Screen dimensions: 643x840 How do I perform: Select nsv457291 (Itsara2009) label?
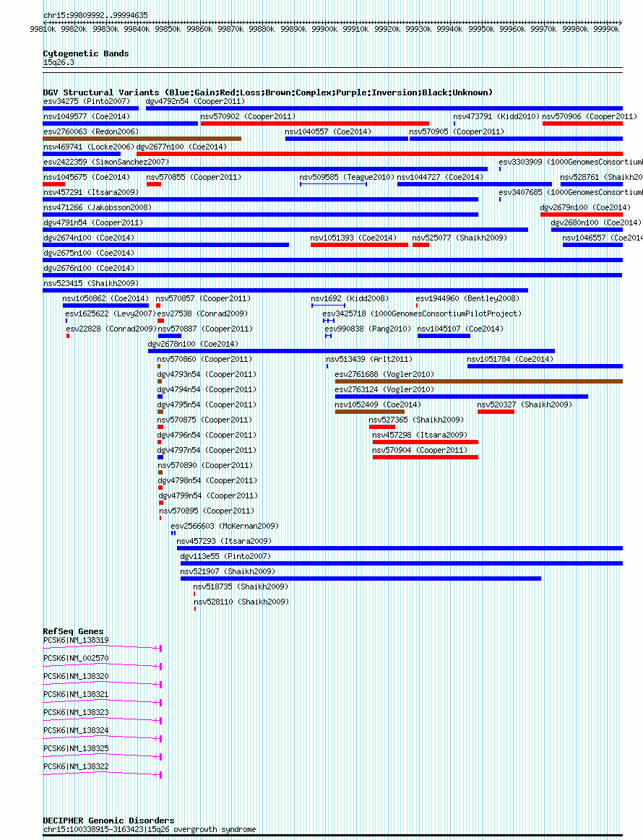pyautogui.click(x=91, y=192)
